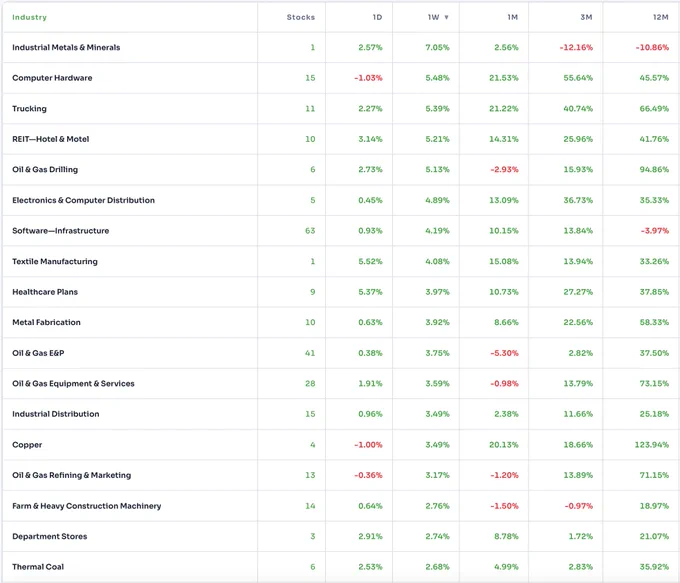The width and height of the screenshot is (680, 583).
Task: Click Software—Infrastructure stock count 63
Action: tap(310, 231)
